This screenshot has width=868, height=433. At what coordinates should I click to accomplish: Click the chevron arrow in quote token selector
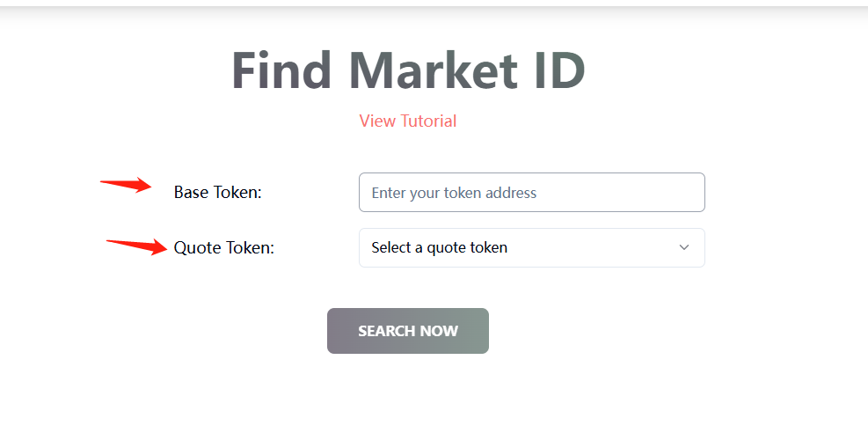tap(684, 247)
